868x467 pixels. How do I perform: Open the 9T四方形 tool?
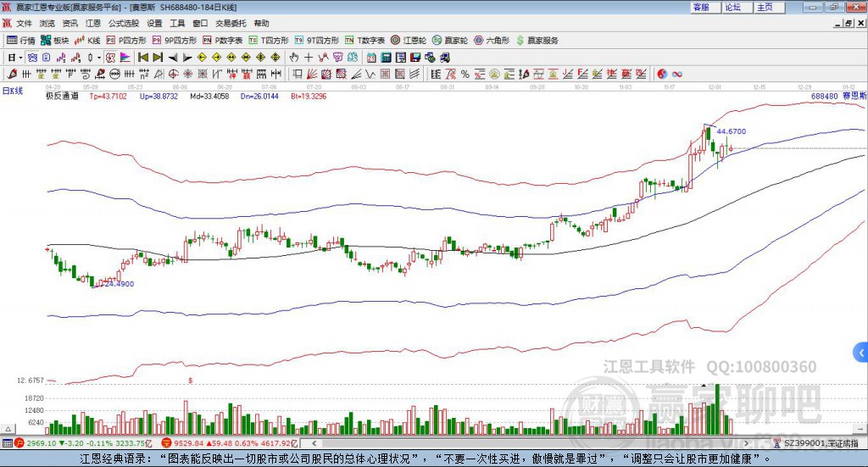(317, 41)
